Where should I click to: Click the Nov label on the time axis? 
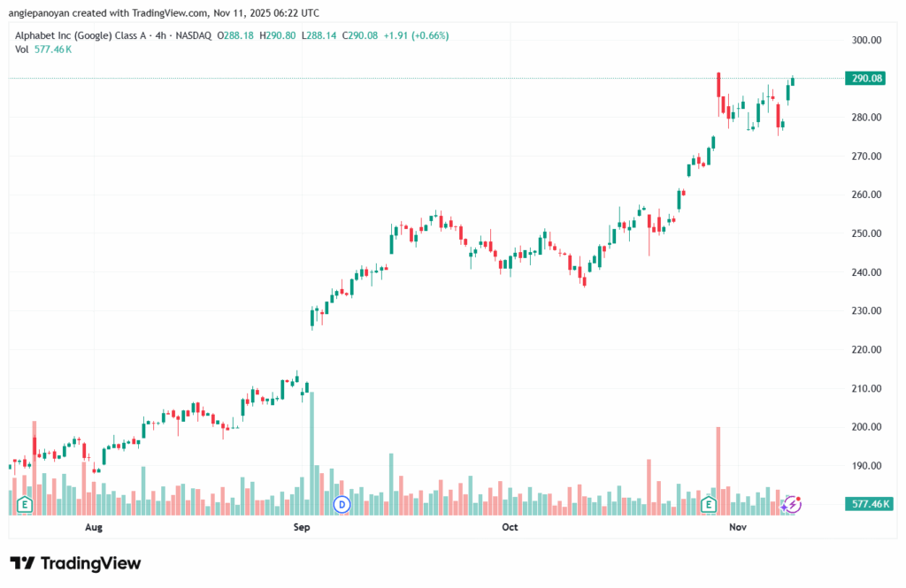pyautogui.click(x=736, y=527)
